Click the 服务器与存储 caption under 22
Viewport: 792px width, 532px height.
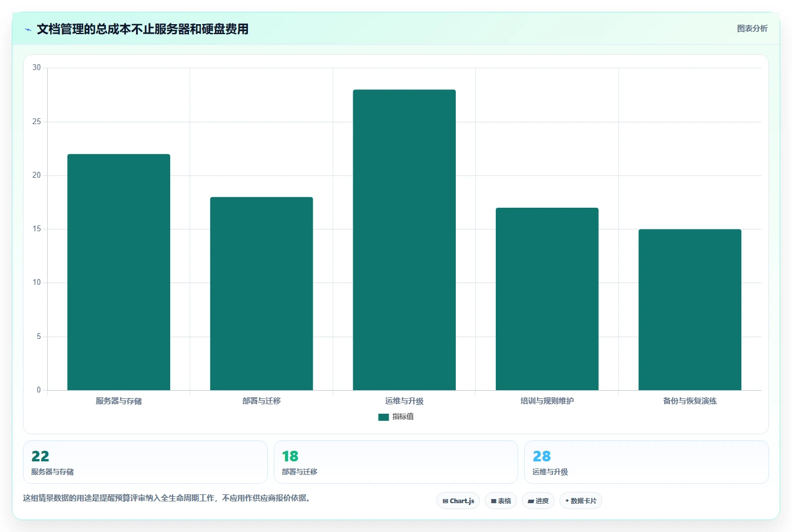tap(52, 472)
